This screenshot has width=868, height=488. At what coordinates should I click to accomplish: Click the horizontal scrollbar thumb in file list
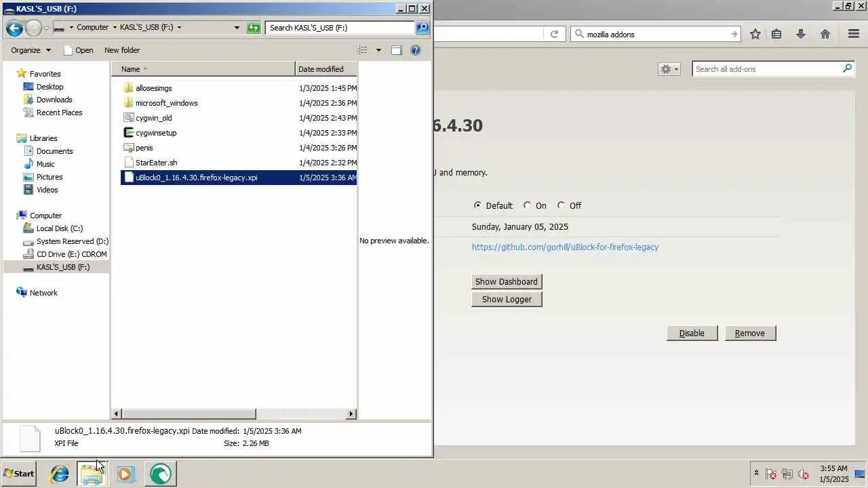coord(189,414)
